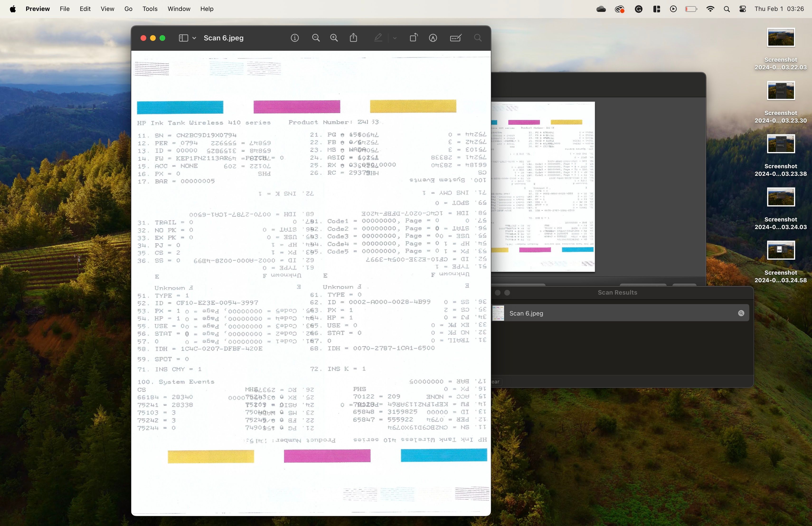812x526 pixels.
Task: Open the Info inspector for Scan 6.jpeg
Action: tap(294, 38)
